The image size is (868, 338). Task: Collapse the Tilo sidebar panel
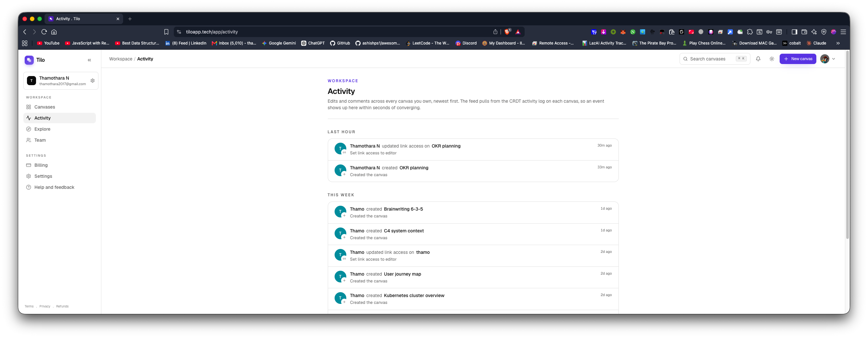coord(89,60)
